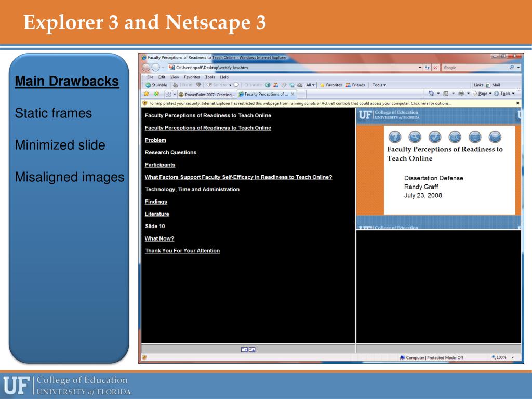
Task: Click the address bar URL field
Action: click(x=295, y=68)
